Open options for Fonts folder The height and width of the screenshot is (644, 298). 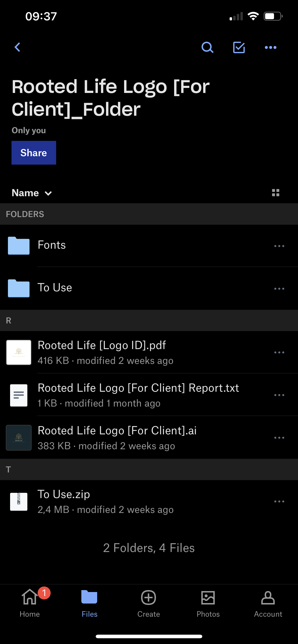pos(279,246)
